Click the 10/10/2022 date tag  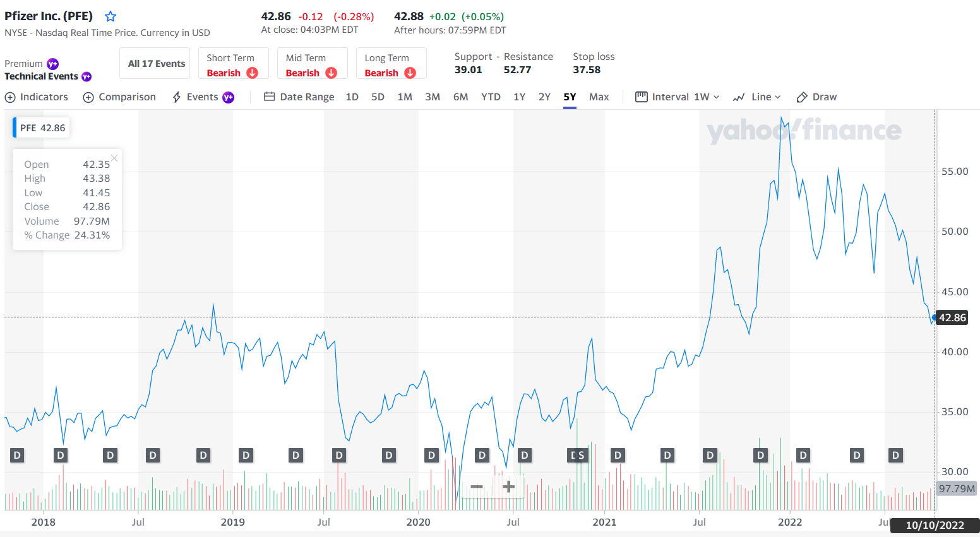[x=935, y=526]
